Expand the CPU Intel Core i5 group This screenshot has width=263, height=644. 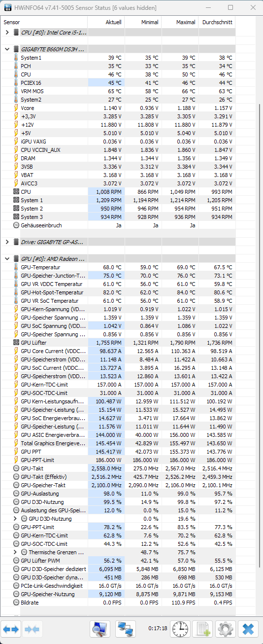pos(7,32)
